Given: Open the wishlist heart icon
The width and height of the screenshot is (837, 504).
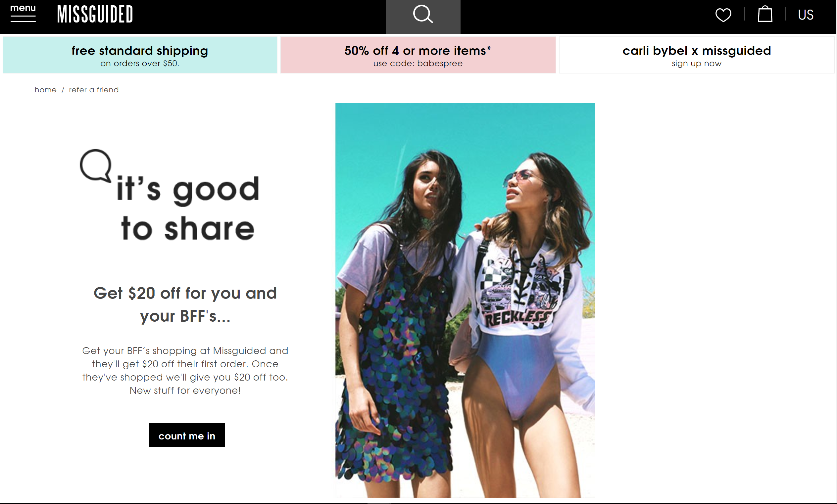Looking at the screenshot, I should (x=723, y=15).
